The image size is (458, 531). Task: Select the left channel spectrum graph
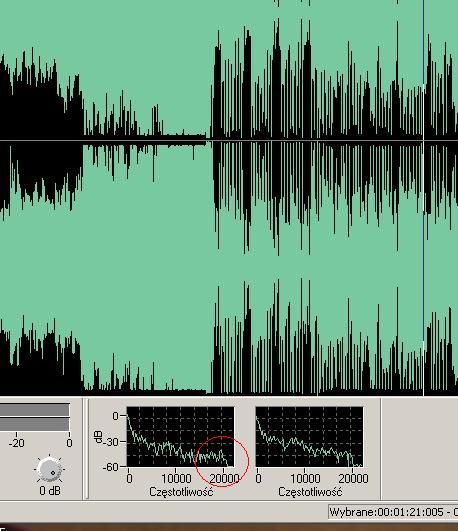(x=180, y=437)
